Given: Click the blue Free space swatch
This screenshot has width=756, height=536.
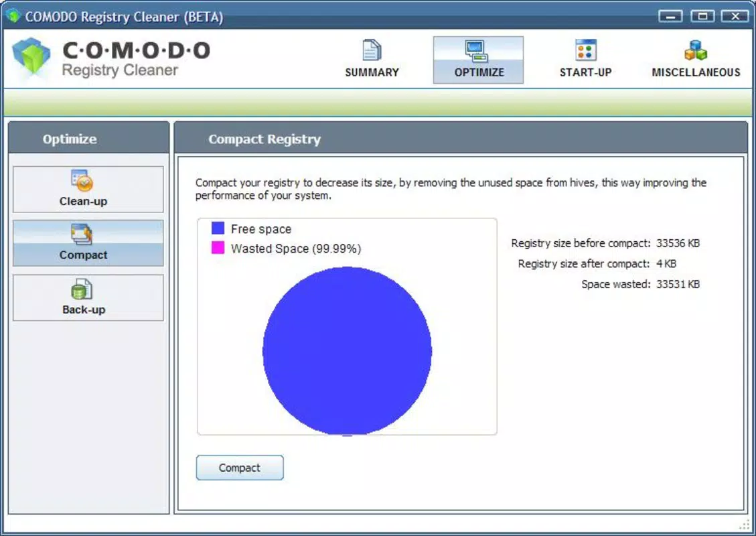Looking at the screenshot, I should tap(218, 228).
